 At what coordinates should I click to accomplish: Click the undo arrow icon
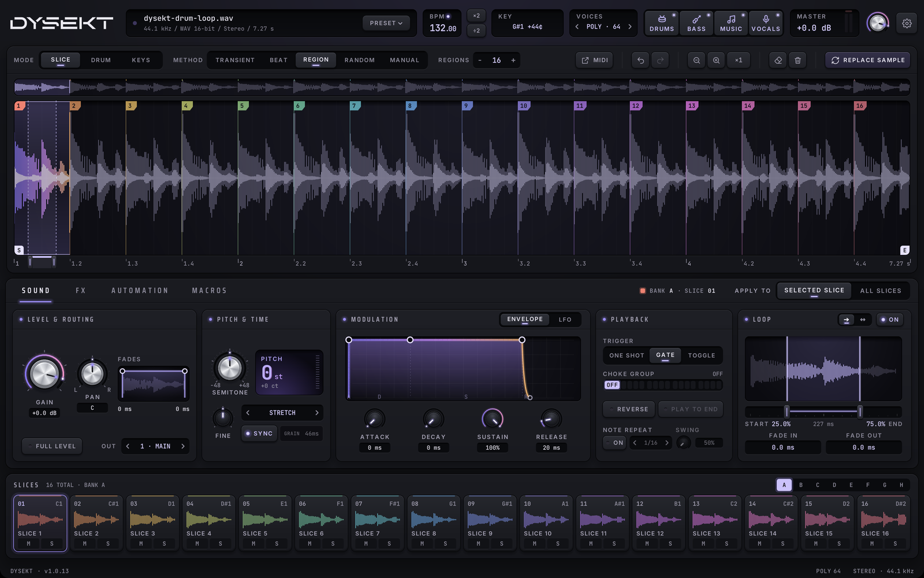640,60
